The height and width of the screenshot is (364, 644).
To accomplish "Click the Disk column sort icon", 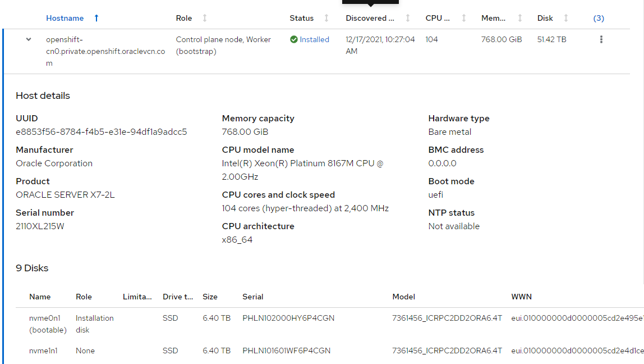I will tap(567, 18).
